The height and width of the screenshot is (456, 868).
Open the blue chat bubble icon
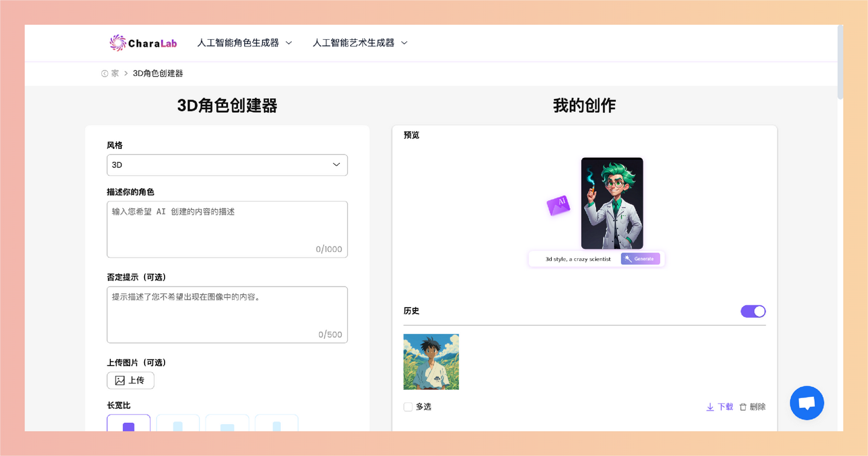807,403
